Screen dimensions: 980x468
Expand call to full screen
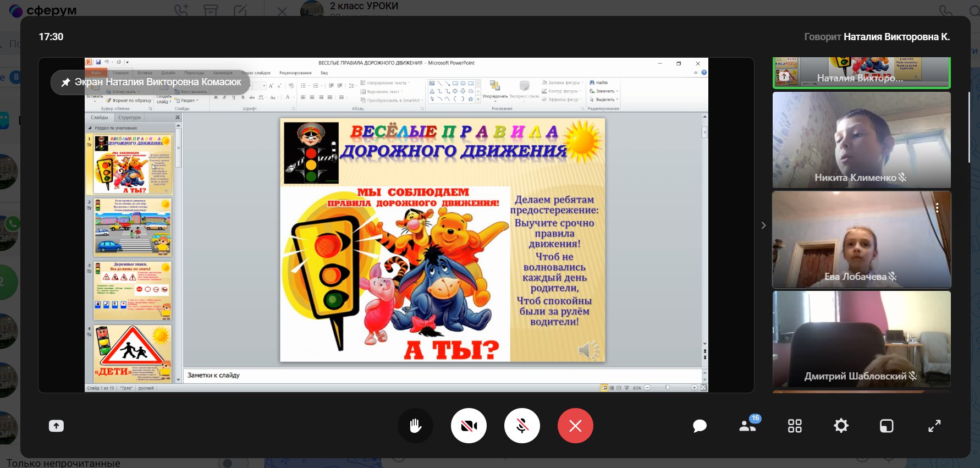click(x=934, y=426)
